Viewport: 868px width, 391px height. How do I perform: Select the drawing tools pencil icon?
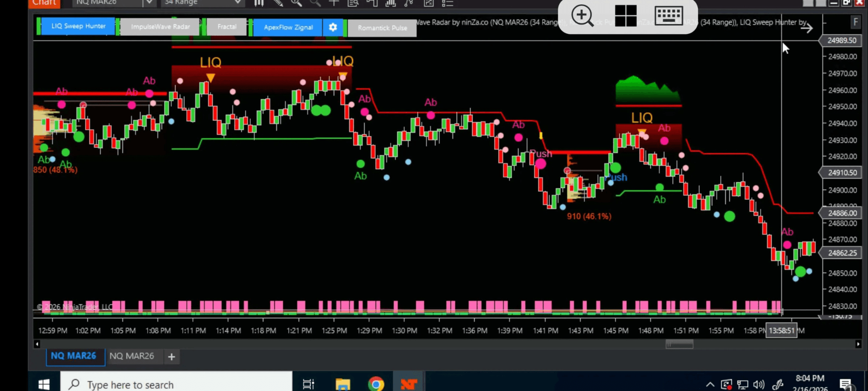(x=278, y=3)
